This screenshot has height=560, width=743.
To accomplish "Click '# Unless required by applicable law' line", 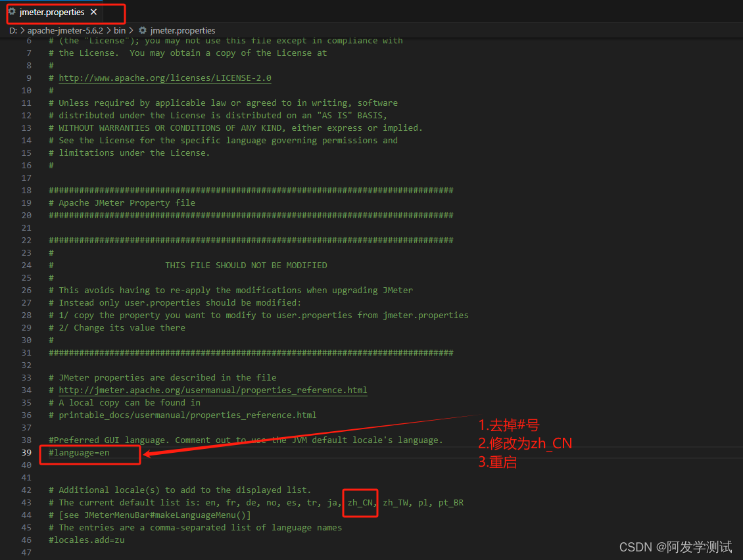I will click(x=223, y=103).
